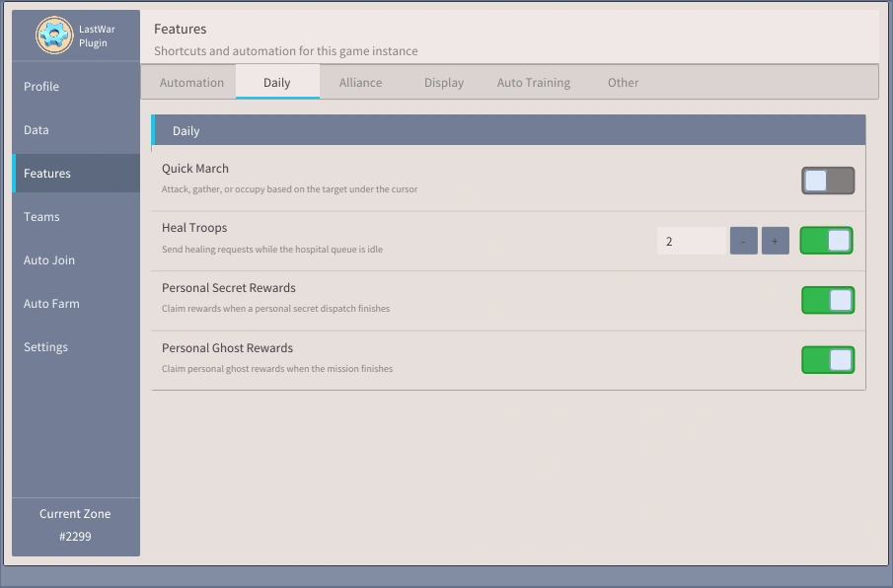Go to the Display tab
The width and height of the screenshot is (893, 588).
[x=444, y=82]
